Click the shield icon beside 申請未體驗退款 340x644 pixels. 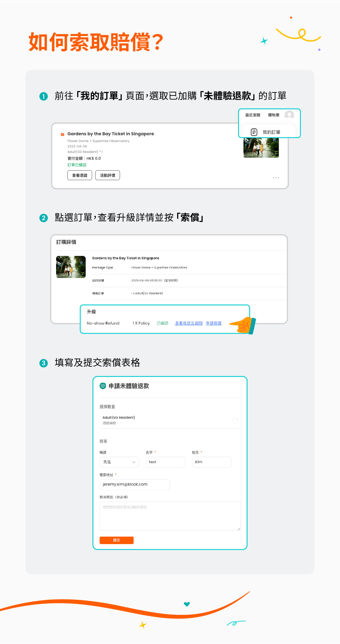point(103,386)
